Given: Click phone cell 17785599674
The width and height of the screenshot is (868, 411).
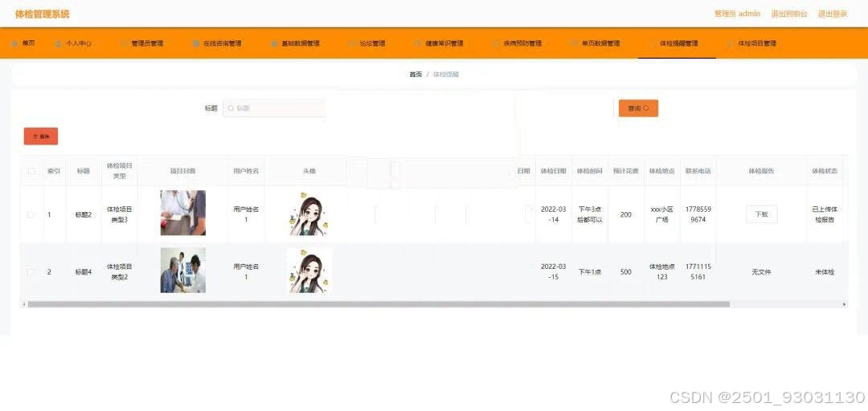Looking at the screenshot, I should [x=698, y=214].
